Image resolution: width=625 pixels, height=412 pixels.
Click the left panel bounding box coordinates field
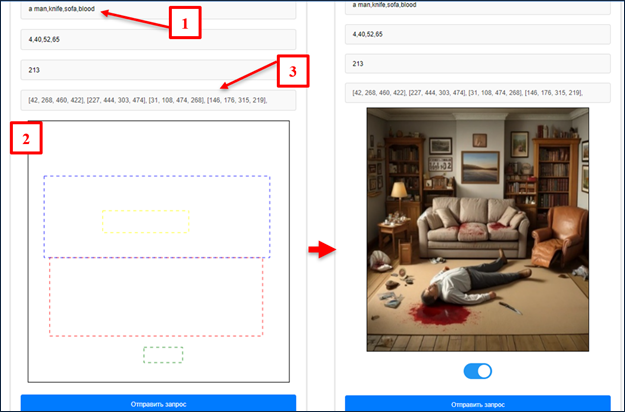point(158,100)
